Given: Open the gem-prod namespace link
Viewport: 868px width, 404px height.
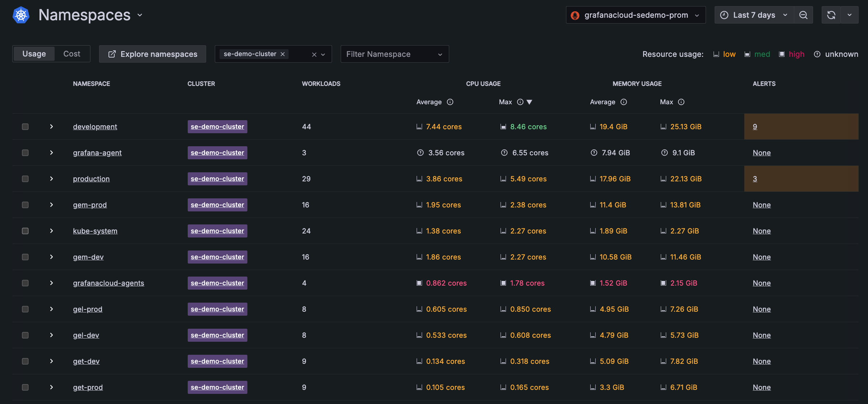Looking at the screenshot, I should [90, 205].
